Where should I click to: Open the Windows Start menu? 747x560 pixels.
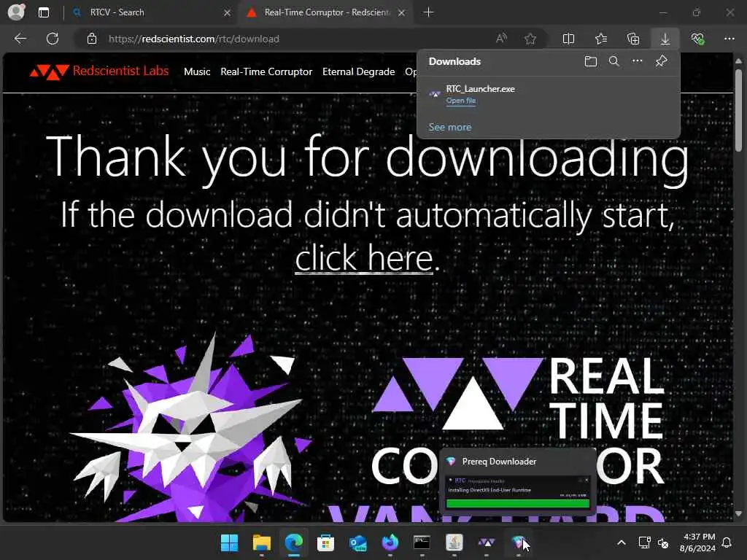coord(229,542)
